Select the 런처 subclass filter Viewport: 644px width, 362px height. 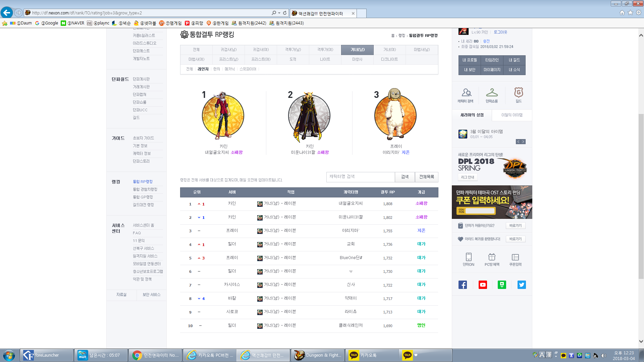pyautogui.click(x=217, y=69)
